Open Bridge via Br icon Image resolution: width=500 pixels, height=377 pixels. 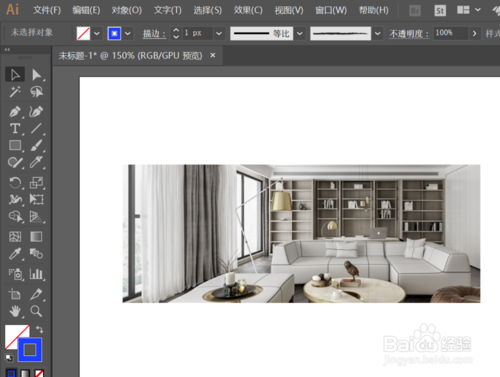415,11
